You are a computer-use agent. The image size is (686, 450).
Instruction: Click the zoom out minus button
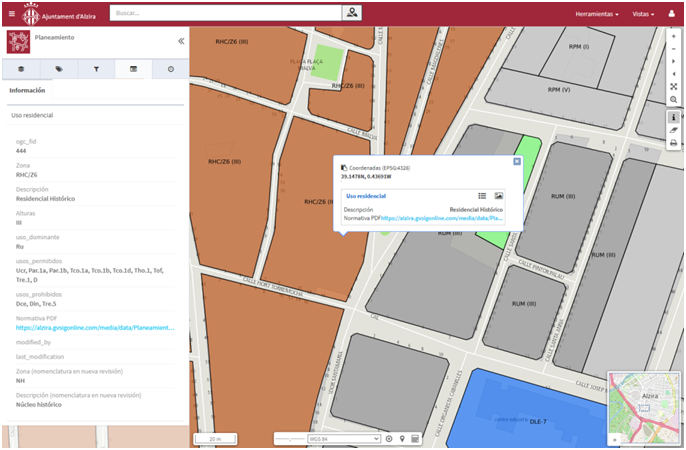[674, 49]
